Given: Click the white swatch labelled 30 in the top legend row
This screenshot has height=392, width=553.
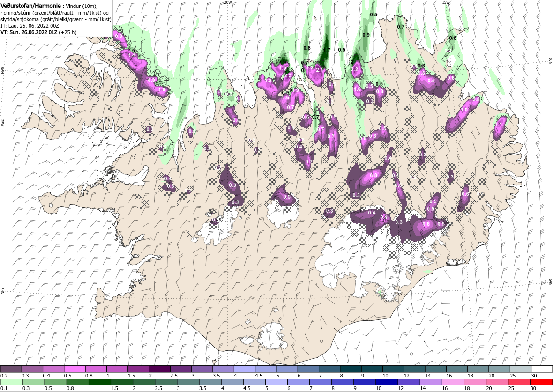Looking at the screenshot, I should pyautogui.click(x=542, y=369).
